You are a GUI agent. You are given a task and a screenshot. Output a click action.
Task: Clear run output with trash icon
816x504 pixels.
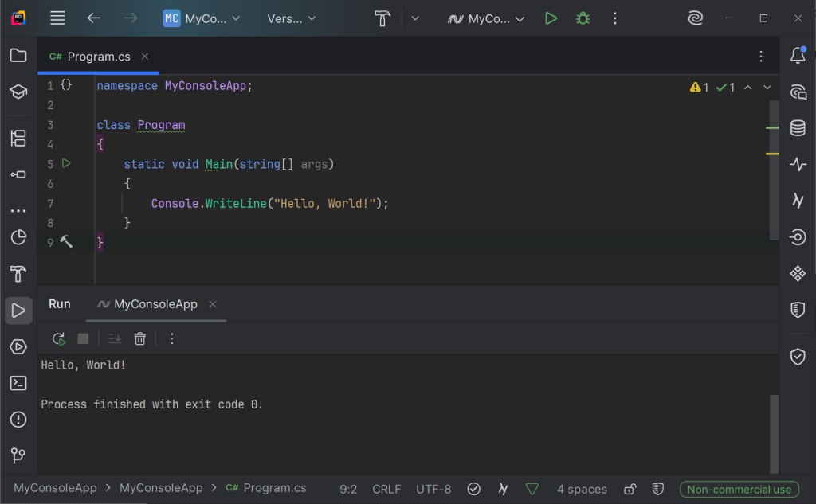(x=140, y=338)
